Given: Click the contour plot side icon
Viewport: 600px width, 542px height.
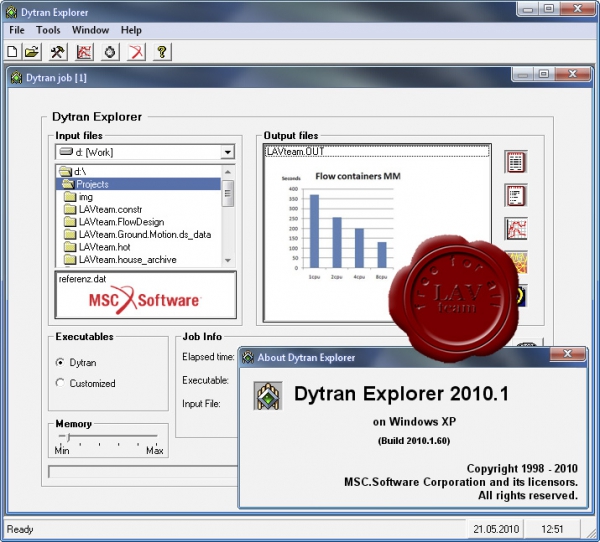Looking at the screenshot, I should pos(520,262).
